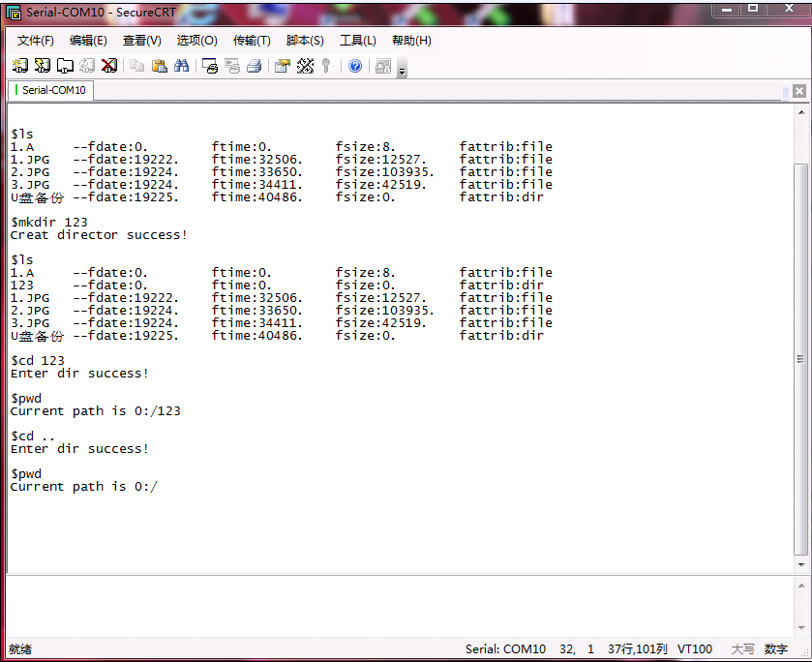Click the SecureCRT title bar application icon
The image size is (812, 662).
[x=14, y=13]
